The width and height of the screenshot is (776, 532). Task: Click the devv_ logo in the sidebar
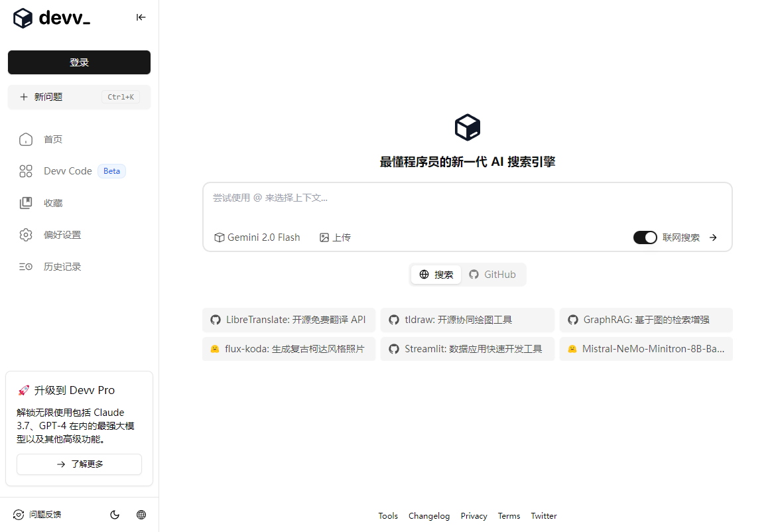tap(52, 18)
